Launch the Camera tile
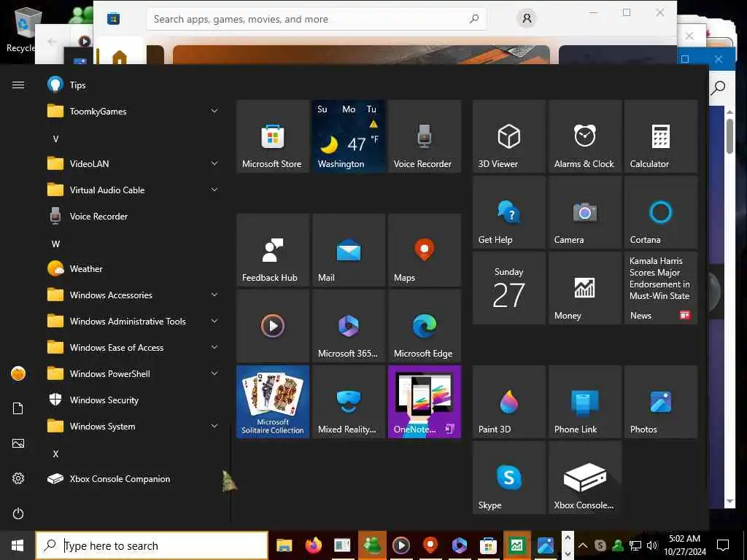The image size is (747, 560). pos(585,212)
